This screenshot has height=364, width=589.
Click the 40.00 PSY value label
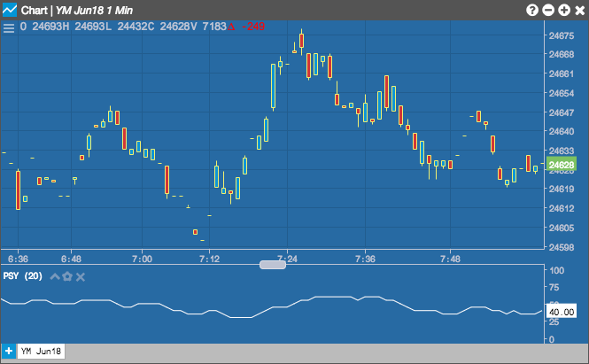(x=562, y=312)
